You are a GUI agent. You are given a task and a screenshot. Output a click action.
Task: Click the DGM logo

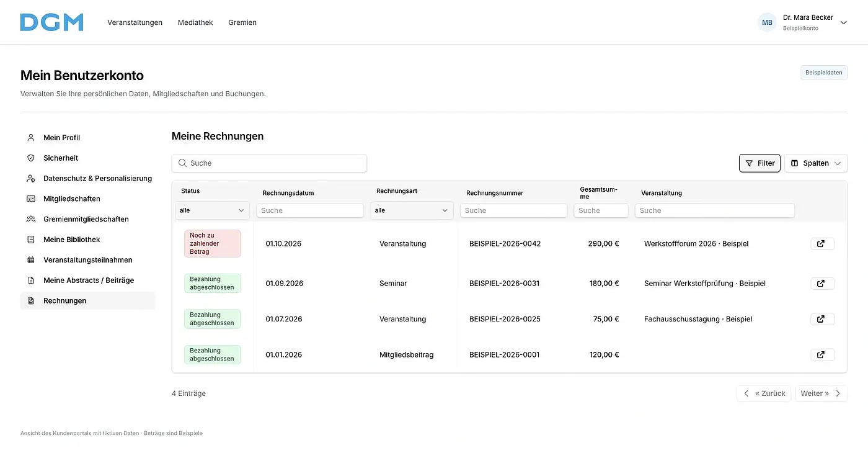click(x=52, y=22)
